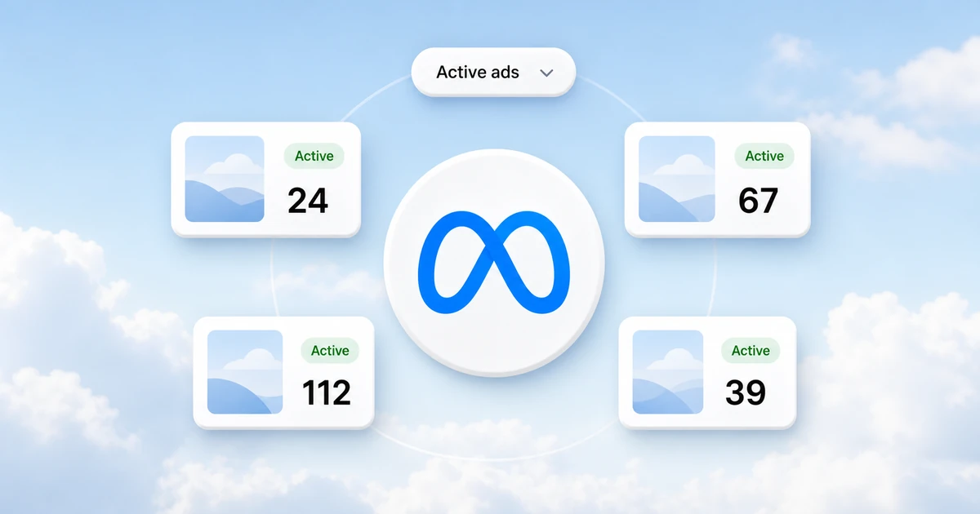Click the Active badge above 39

click(x=751, y=351)
